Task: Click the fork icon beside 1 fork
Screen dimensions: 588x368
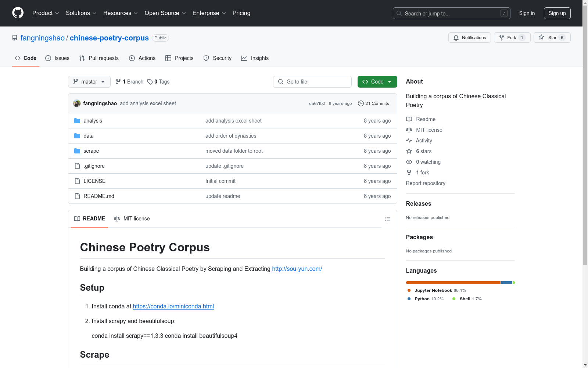Action: [x=409, y=173]
